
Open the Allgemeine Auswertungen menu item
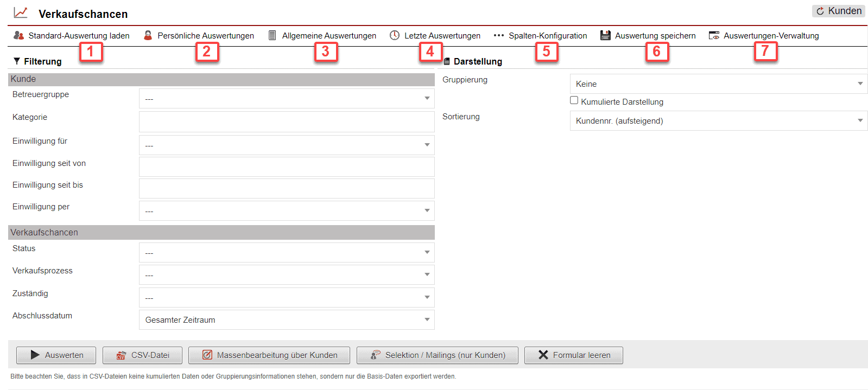pyautogui.click(x=329, y=36)
